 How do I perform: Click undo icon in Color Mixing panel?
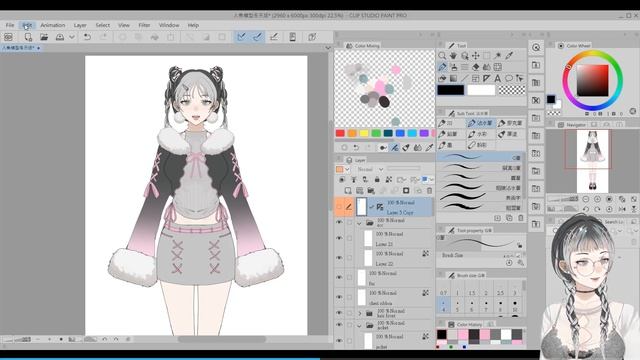[x=356, y=148]
